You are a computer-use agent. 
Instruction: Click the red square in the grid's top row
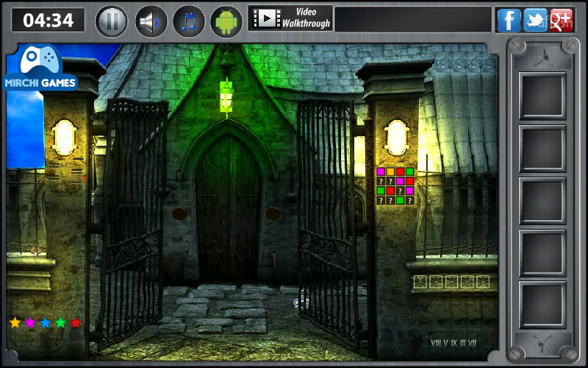(x=400, y=171)
